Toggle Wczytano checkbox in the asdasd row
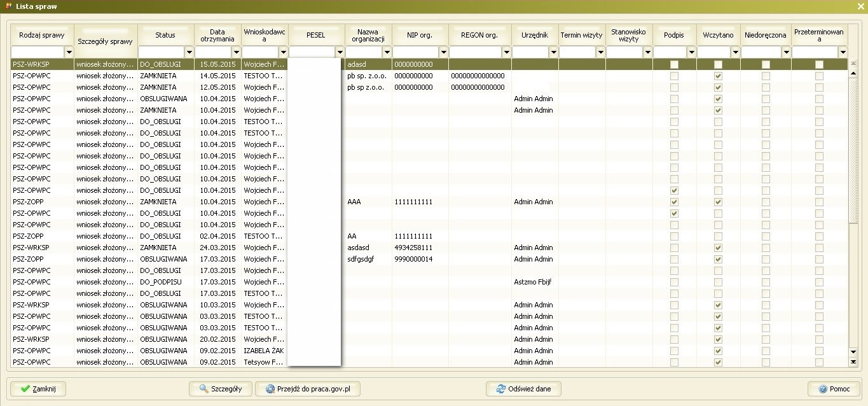The height and width of the screenshot is (406, 868). tap(718, 248)
